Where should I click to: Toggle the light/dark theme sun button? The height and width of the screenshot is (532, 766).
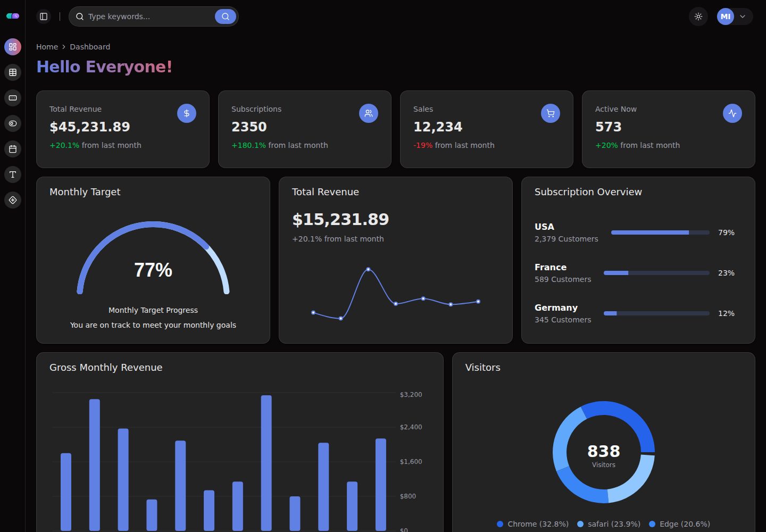coord(698,16)
